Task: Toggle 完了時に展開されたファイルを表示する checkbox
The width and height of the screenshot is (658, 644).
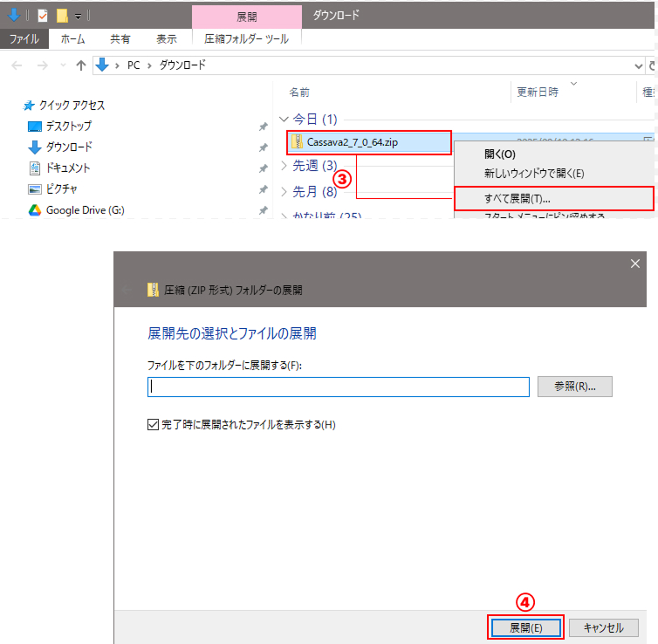Action: 154,425
